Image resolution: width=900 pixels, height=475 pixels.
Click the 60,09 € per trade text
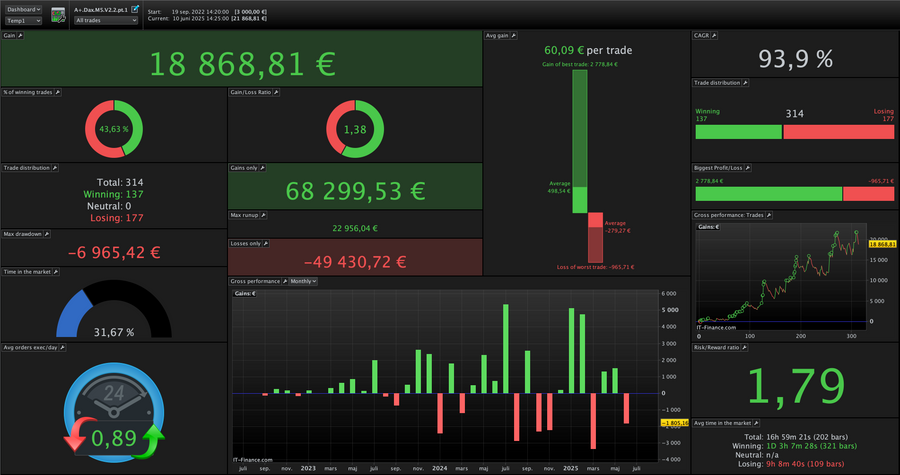[588, 50]
